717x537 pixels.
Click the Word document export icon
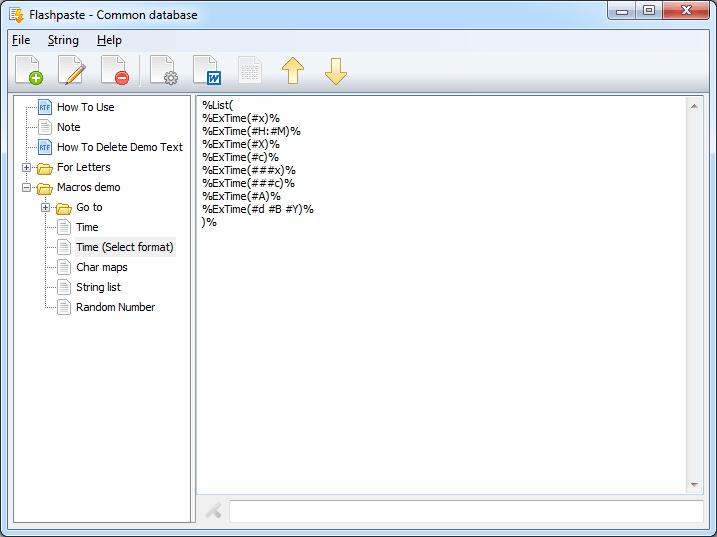[207, 70]
